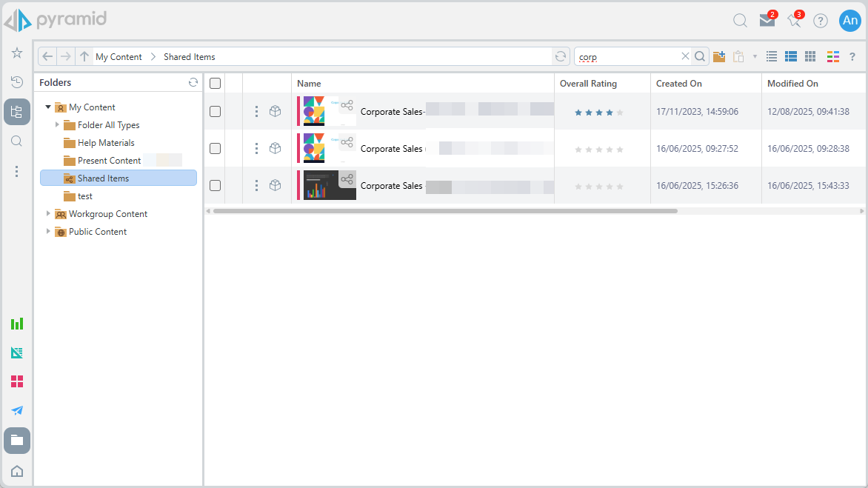This screenshot has width=868, height=488.
Task: Collapse the My Content tree node
Action: click(49, 107)
